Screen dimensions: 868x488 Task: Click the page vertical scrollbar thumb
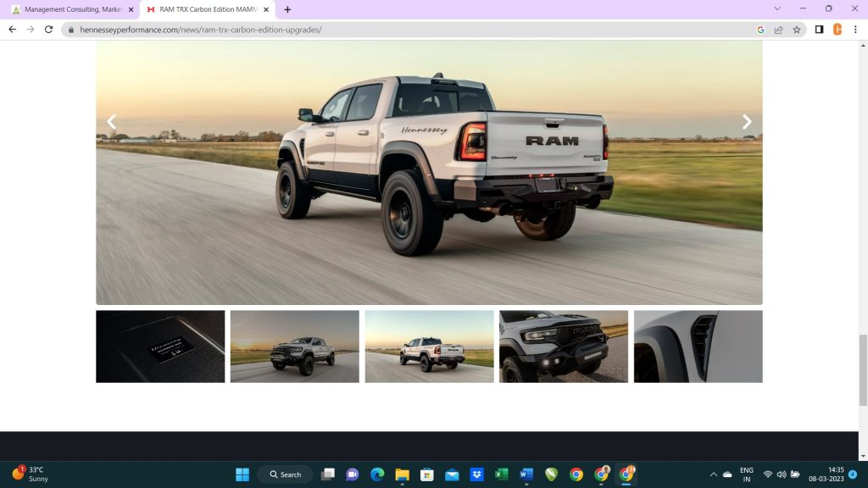863,370
